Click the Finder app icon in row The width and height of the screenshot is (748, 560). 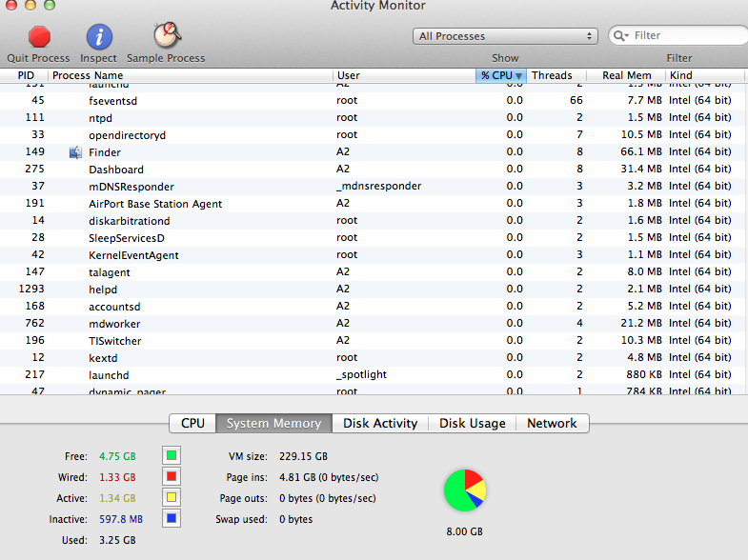(75, 152)
